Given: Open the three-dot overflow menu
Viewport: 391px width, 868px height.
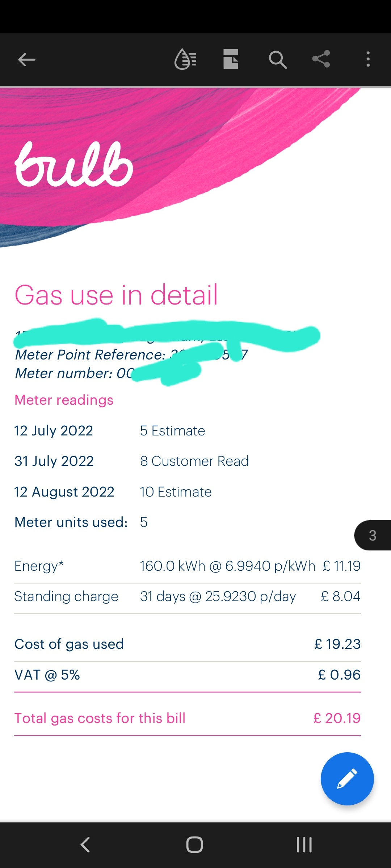Looking at the screenshot, I should click(368, 59).
